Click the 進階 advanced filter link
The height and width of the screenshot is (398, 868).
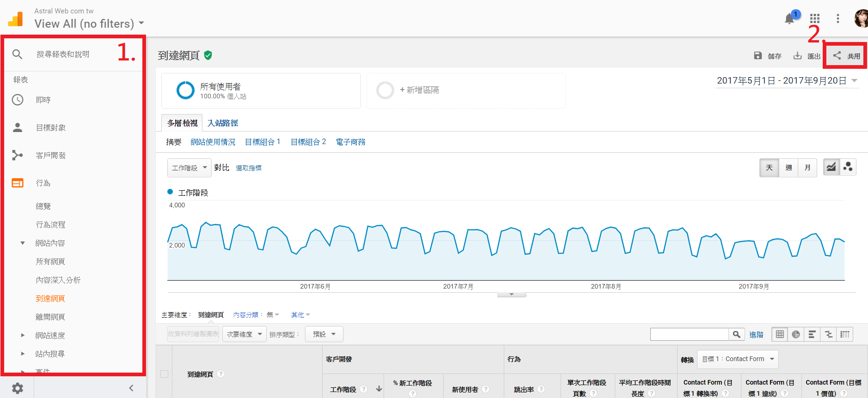click(757, 335)
